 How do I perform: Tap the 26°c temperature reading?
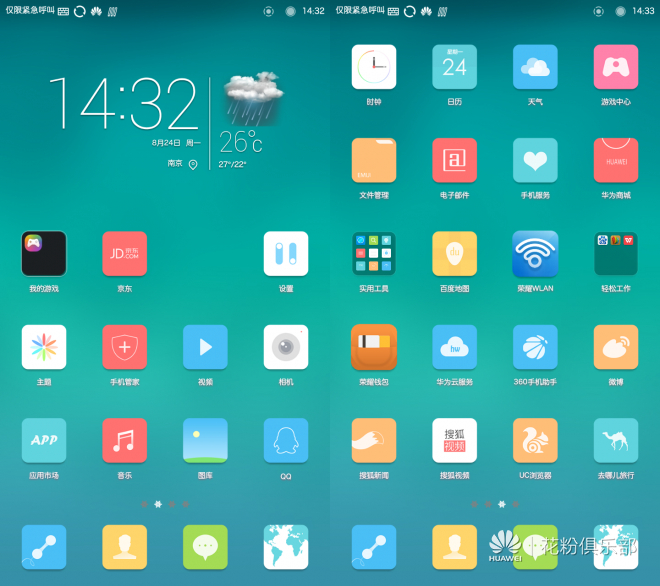pos(241,142)
